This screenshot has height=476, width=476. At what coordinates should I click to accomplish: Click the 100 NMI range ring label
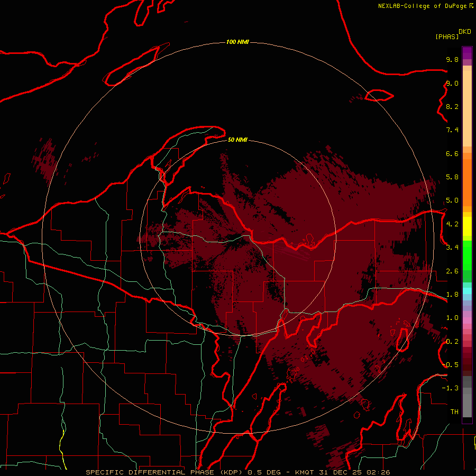(x=237, y=42)
